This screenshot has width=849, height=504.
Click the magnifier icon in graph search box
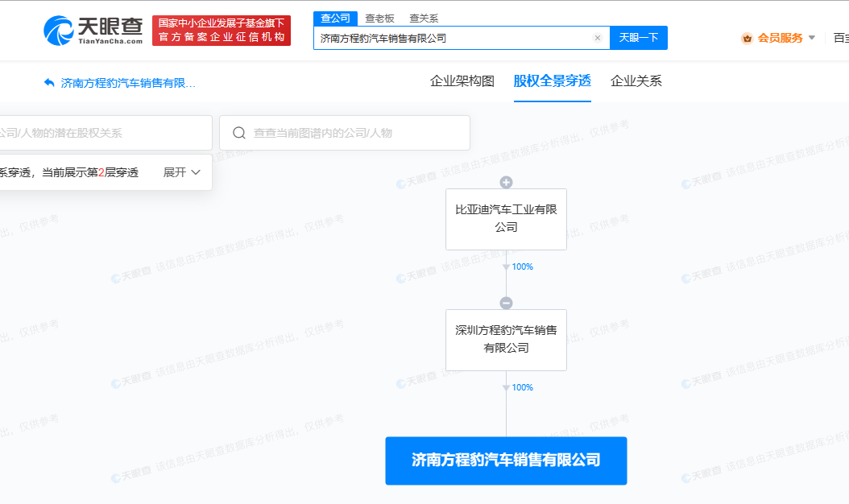(239, 132)
